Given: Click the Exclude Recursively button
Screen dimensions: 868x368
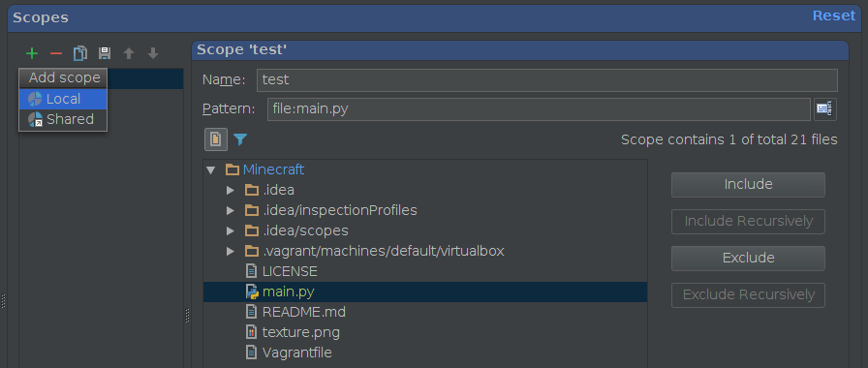Looking at the screenshot, I should (x=748, y=295).
